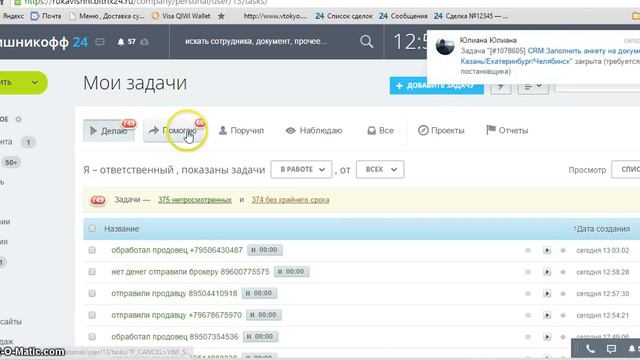The width and height of the screenshot is (640, 360).
Task: Expand the ВСЕХ author dropdown
Action: pos(380,169)
